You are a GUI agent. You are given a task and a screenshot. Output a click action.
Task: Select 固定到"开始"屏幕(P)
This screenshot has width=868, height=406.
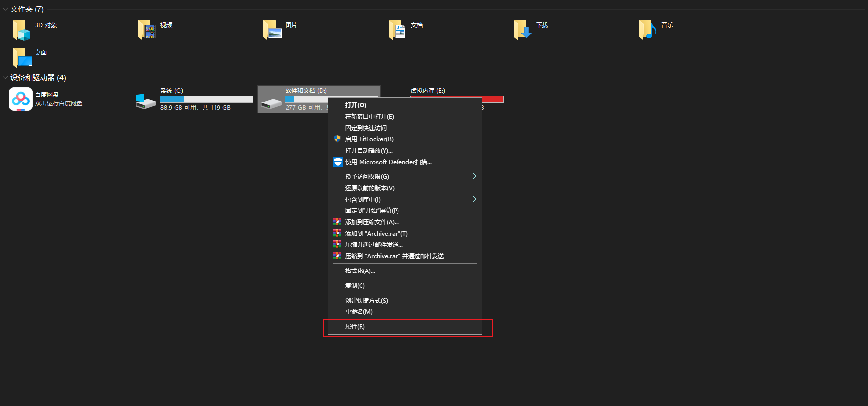click(405, 211)
